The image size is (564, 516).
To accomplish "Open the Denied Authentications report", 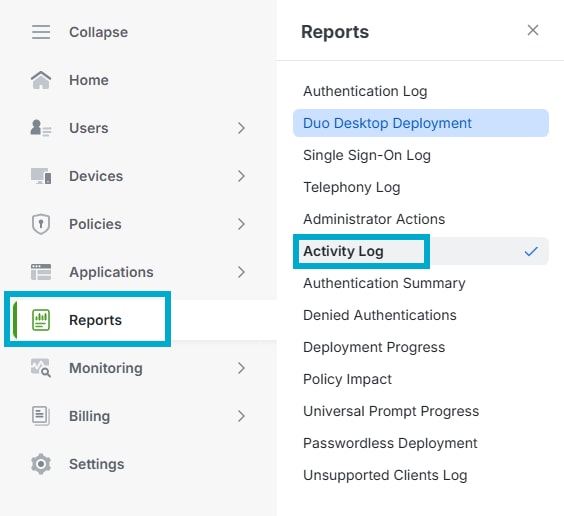I will [x=380, y=315].
